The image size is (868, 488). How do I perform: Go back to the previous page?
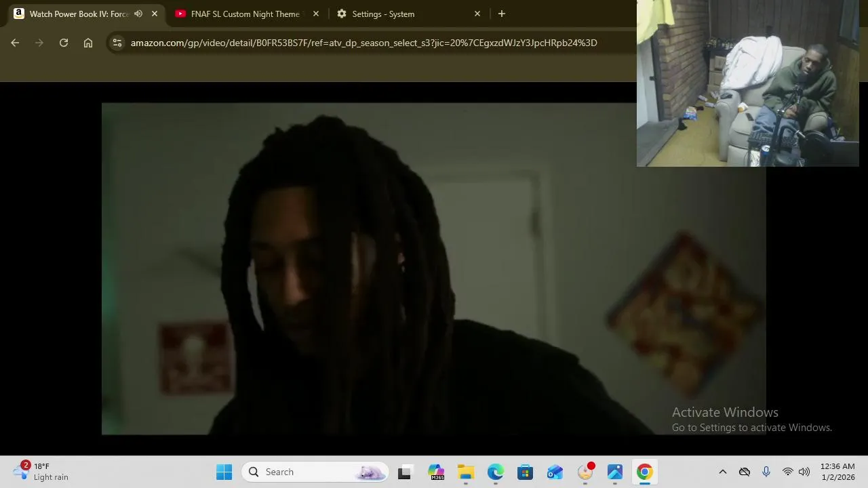(15, 43)
